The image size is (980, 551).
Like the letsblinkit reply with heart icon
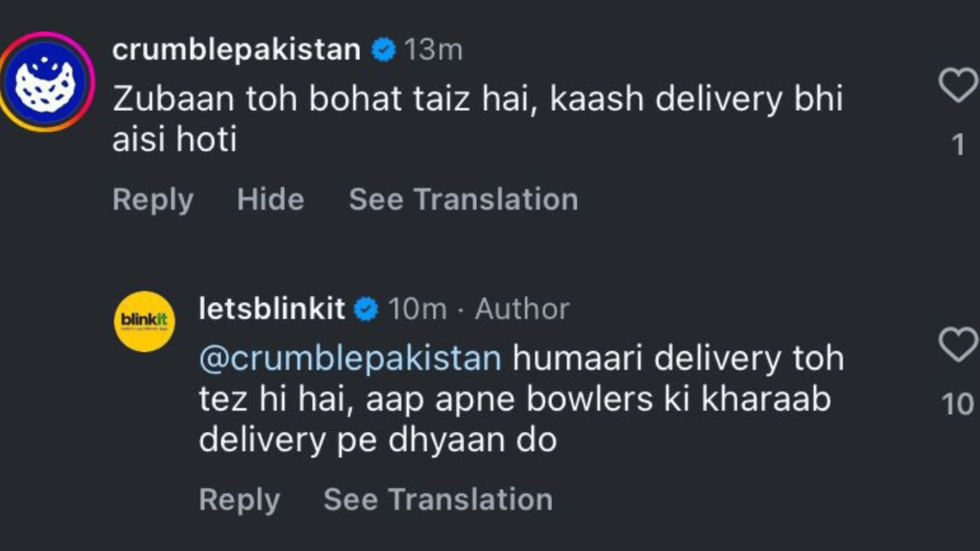(959, 345)
